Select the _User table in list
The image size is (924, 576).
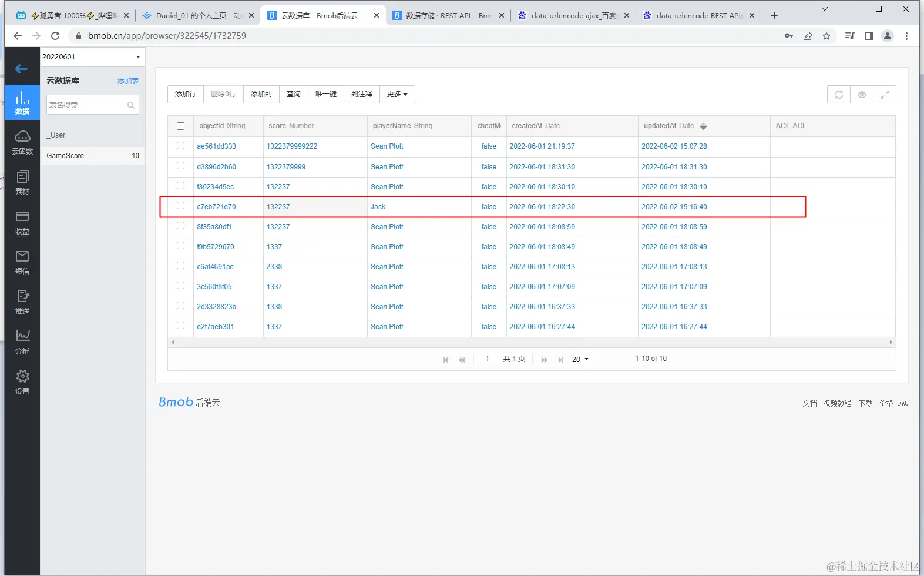point(93,135)
